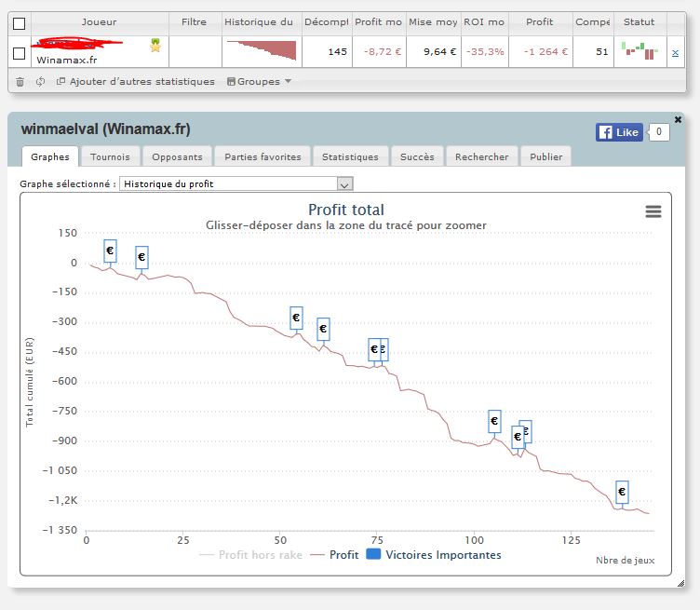Expand the Groupes dropdown

259,82
